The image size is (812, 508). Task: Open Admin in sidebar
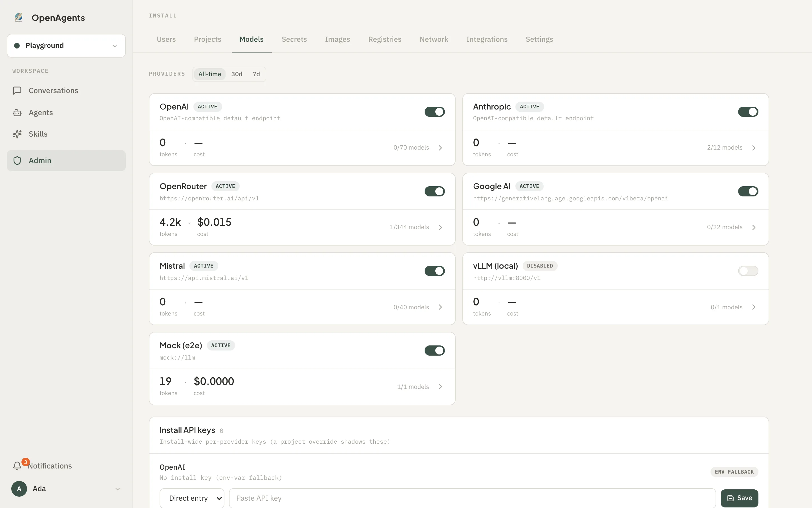tap(66, 161)
